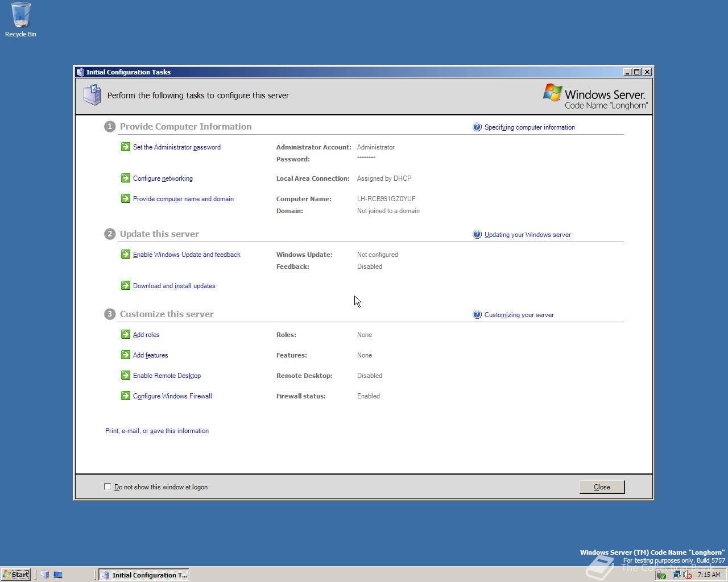
Task: Open Customizing your server help link
Action: [519, 315]
